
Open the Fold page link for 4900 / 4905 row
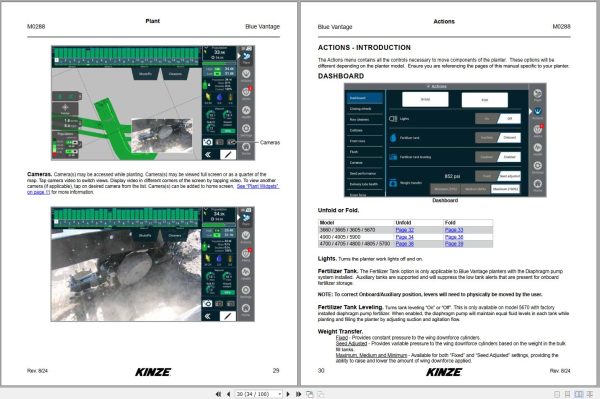tap(454, 237)
